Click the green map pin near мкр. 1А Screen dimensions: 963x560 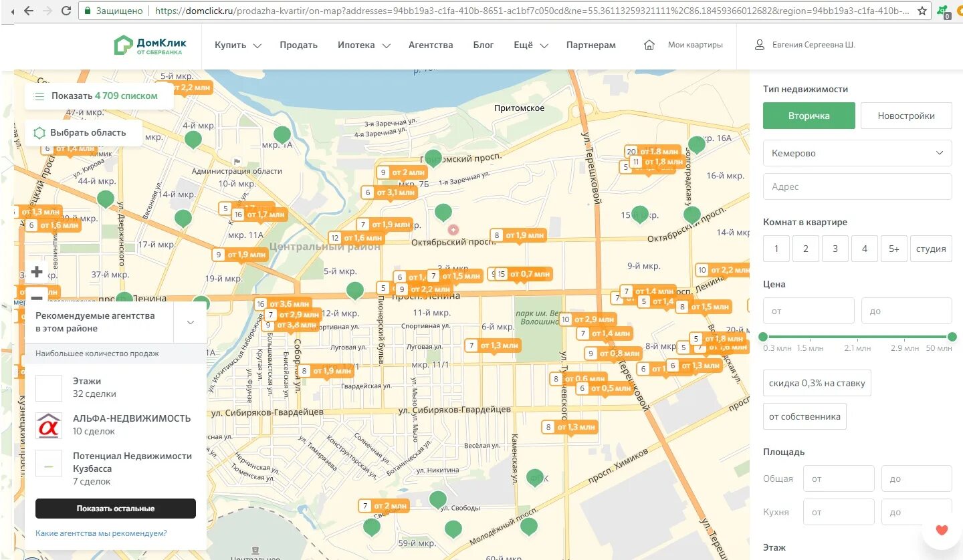[x=283, y=134]
